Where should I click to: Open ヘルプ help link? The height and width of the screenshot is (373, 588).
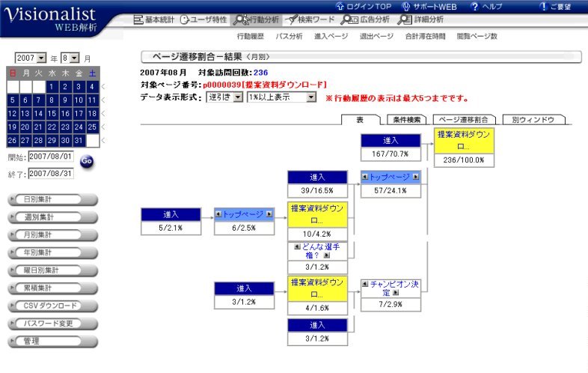[x=486, y=7]
